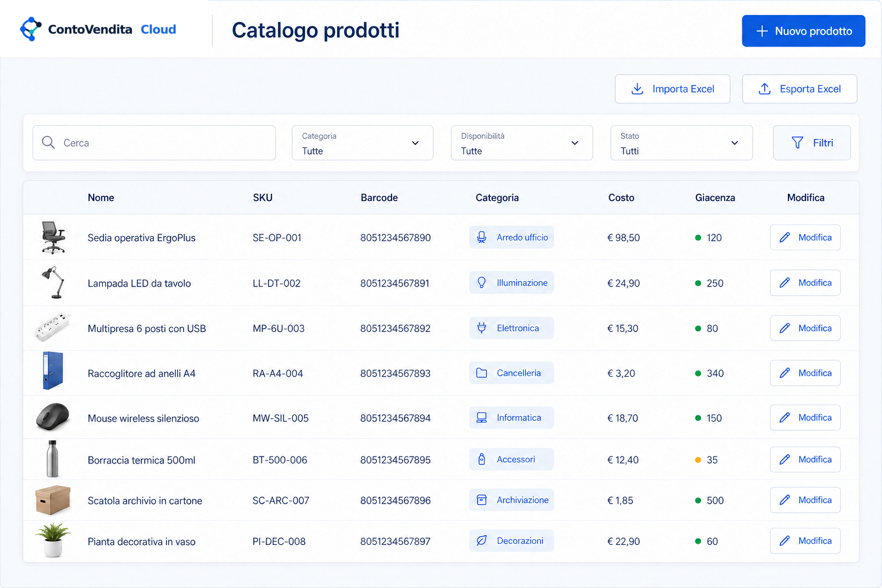This screenshot has width=882, height=588.
Task: Open the Pianta decorativa in vaso thumbnail
Action: point(53,540)
